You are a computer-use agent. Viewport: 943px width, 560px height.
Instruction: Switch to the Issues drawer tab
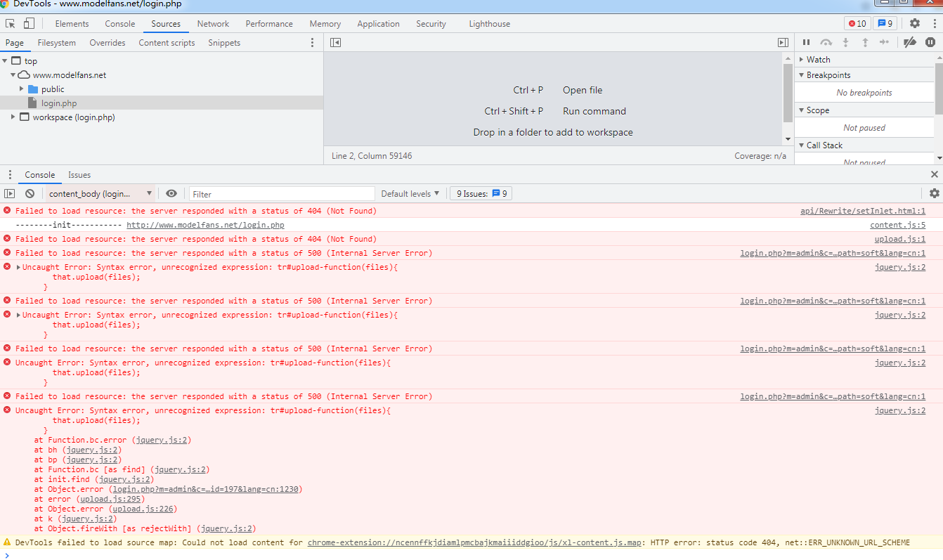point(79,175)
